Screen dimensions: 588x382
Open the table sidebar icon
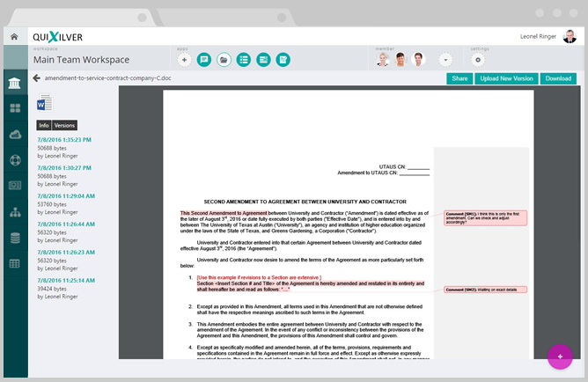[15, 263]
